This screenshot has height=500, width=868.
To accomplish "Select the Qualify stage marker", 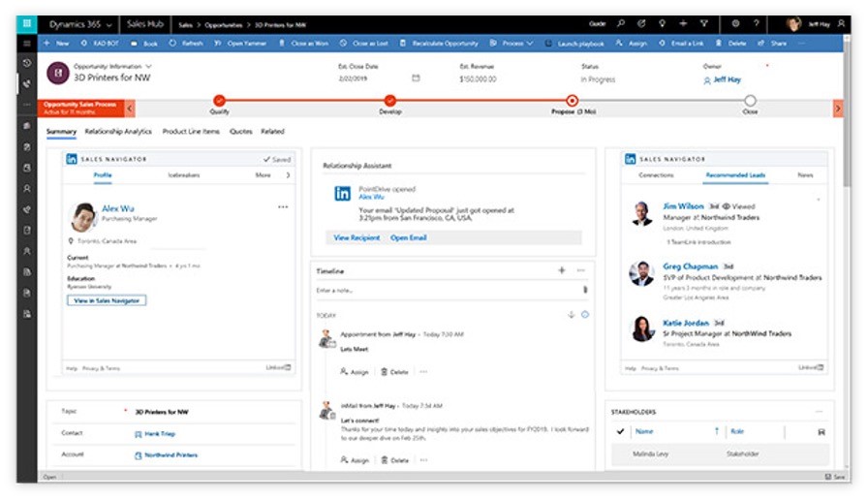I will (219, 101).
